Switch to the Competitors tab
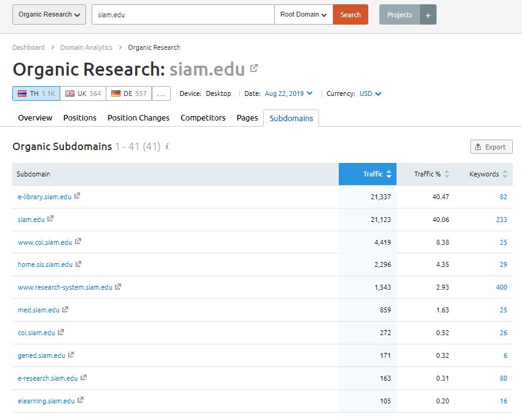 tap(203, 117)
